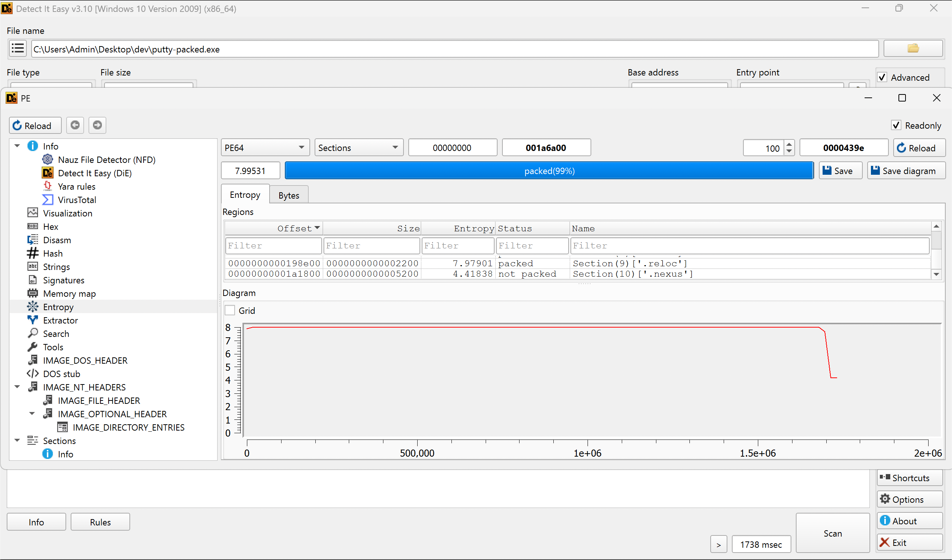Viewport: 952px width, 560px height.
Task: Click the packed(99%) progress bar
Action: pos(549,171)
